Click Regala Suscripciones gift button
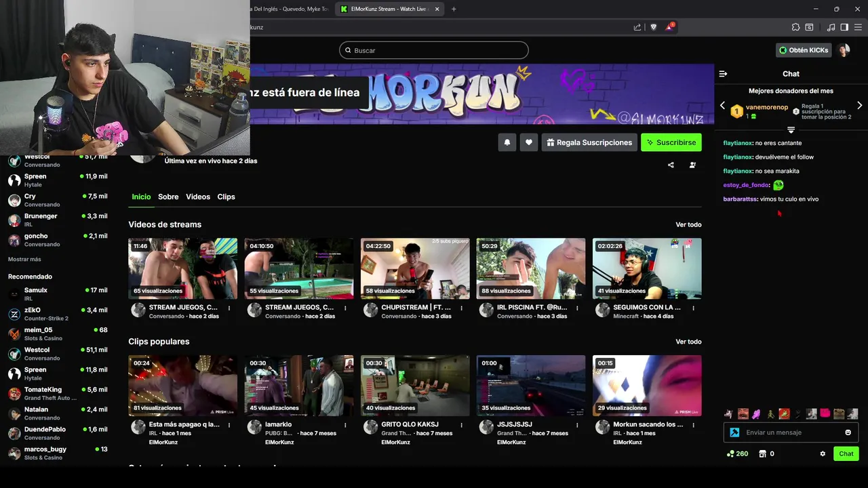 point(589,142)
